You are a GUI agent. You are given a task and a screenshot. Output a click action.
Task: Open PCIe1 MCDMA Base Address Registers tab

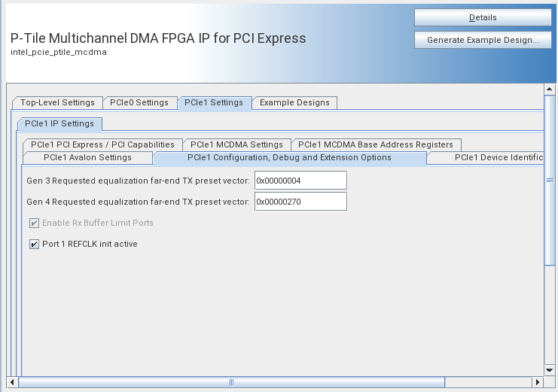pos(376,144)
